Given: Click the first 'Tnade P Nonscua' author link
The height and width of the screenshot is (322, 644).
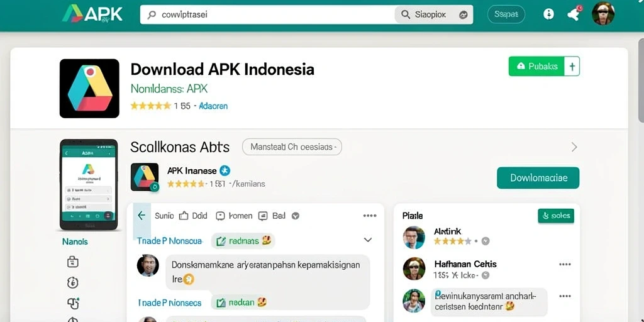Looking at the screenshot, I should pyautogui.click(x=169, y=241).
